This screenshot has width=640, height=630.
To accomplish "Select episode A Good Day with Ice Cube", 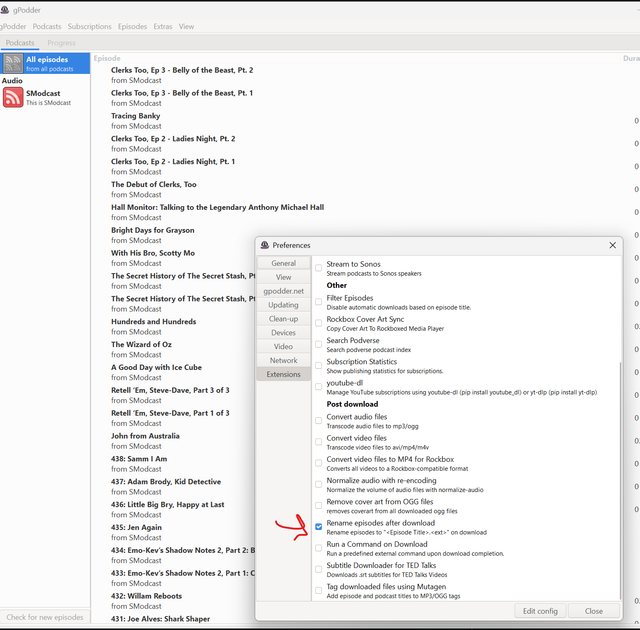I will pos(156,367).
